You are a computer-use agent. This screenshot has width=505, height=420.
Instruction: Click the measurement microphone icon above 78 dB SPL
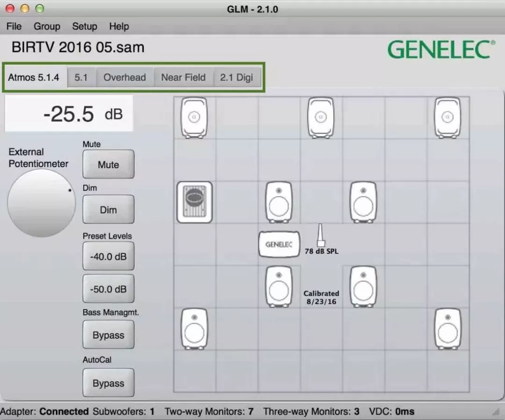[x=320, y=235]
